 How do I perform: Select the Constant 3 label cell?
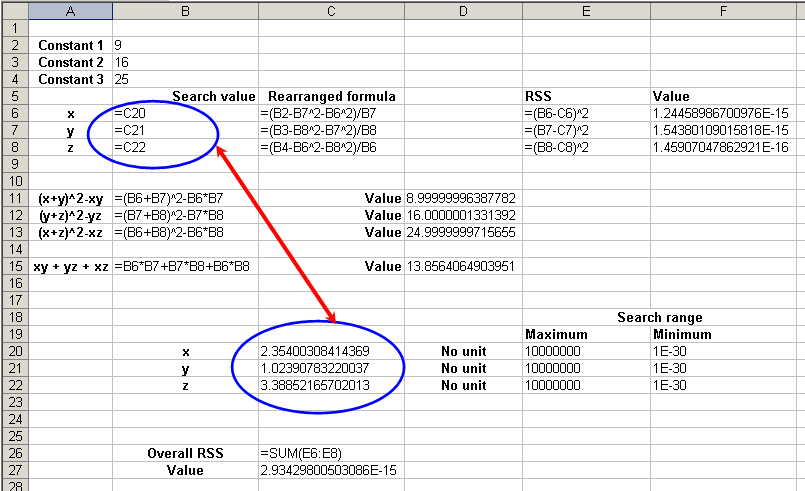[x=70, y=79]
